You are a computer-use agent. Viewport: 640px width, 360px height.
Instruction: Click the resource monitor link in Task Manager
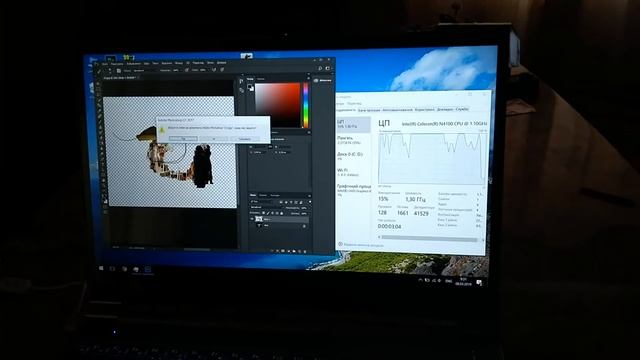[363, 245]
